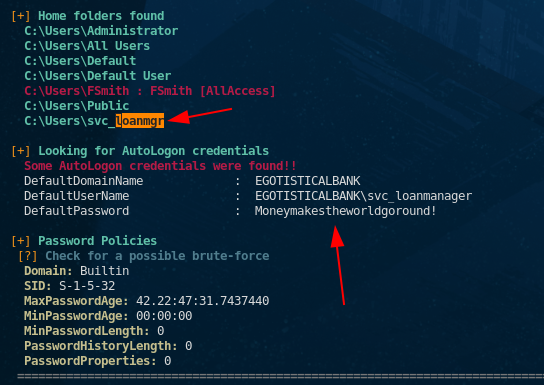Click the C:\Users\Public path line
The width and height of the screenshot is (544, 385).
(x=76, y=106)
